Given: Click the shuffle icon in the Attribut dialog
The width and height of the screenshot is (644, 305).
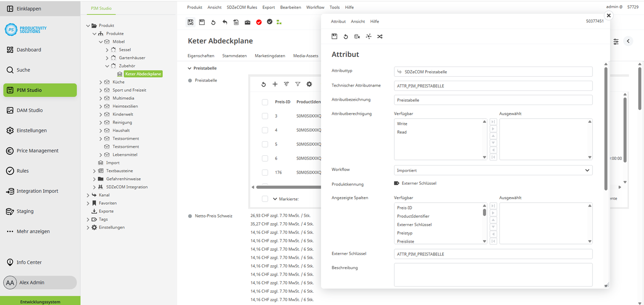Looking at the screenshot, I should tap(379, 36).
